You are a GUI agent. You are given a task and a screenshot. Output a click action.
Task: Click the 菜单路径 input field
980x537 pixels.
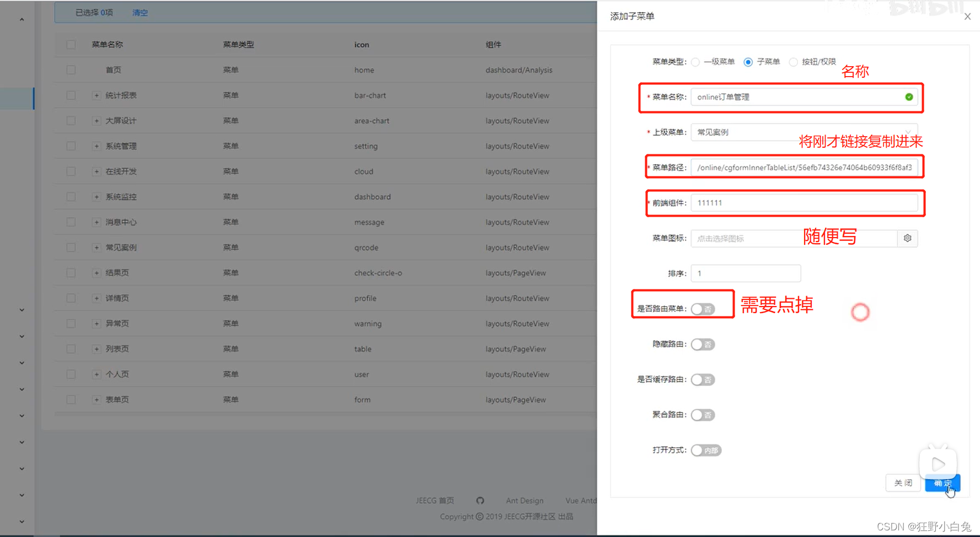[804, 168]
